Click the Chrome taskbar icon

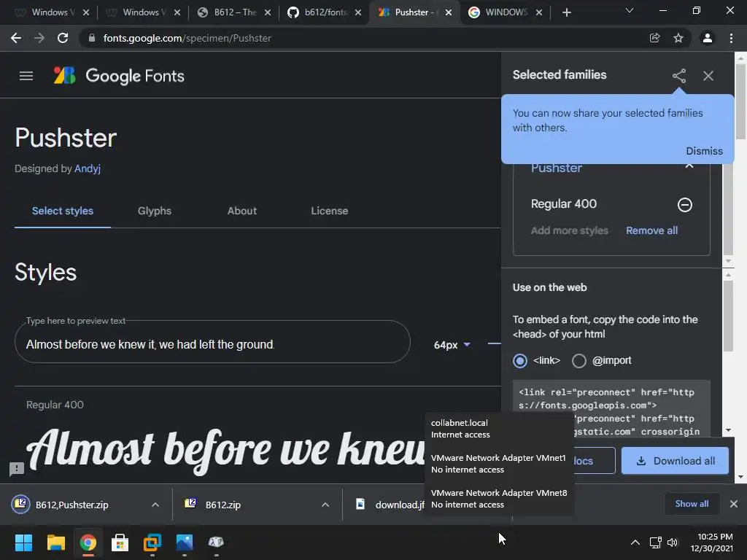tap(88, 542)
